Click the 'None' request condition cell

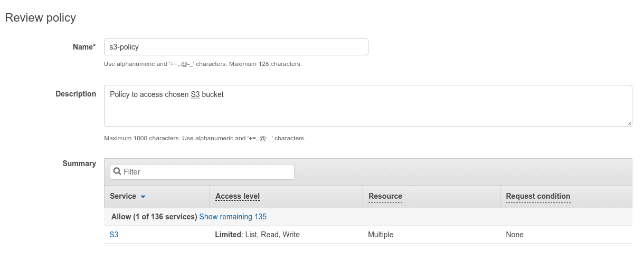[x=515, y=235]
